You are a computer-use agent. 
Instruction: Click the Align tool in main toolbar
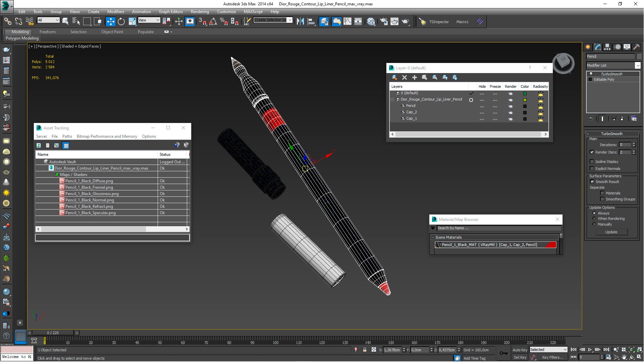coord(311,21)
